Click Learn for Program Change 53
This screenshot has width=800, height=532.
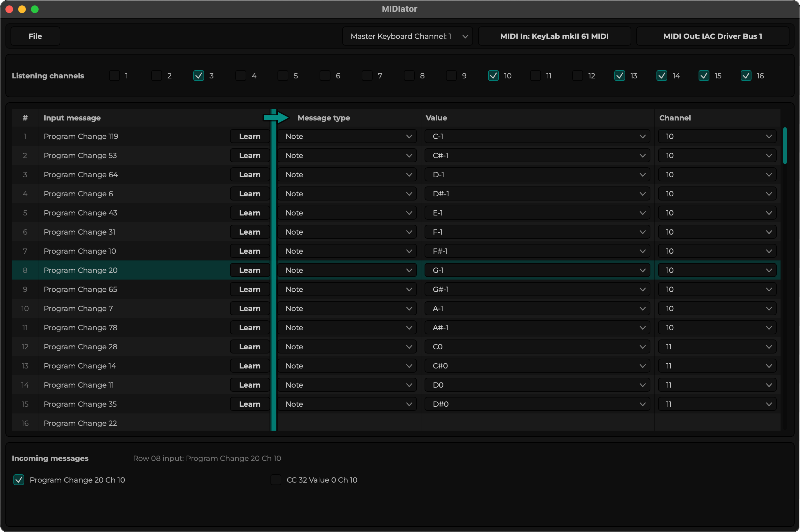tap(250, 156)
